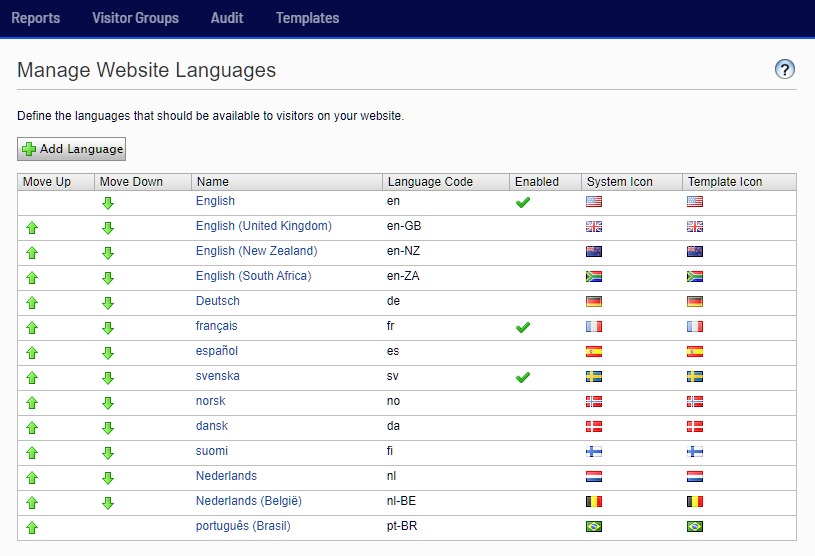
Task: Move svenska up with the green arrow
Action: point(31,377)
